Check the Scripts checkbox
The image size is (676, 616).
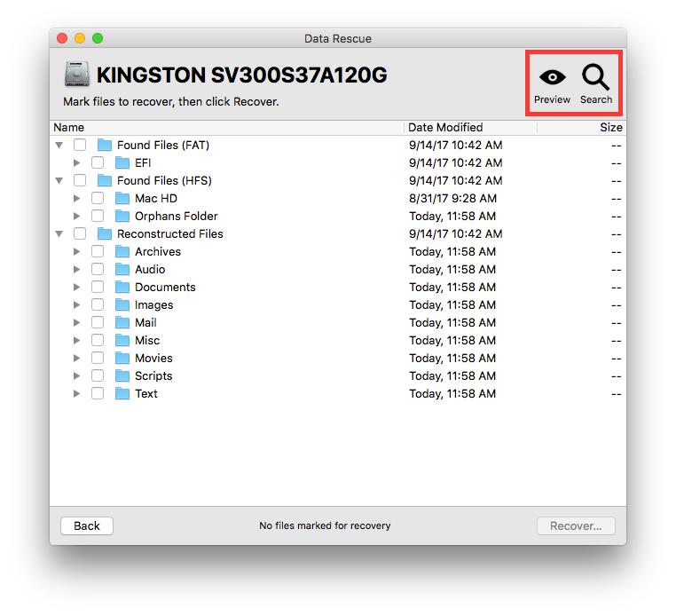[x=98, y=375]
